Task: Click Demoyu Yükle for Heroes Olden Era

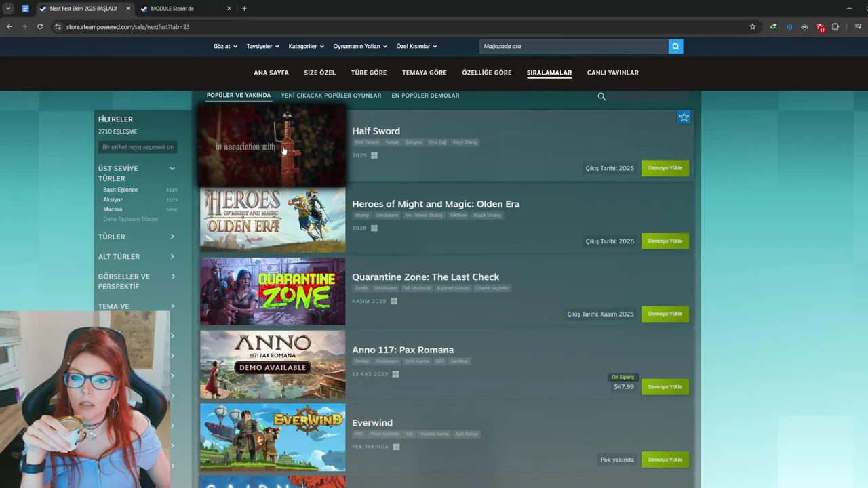Action: (x=665, y=241)
